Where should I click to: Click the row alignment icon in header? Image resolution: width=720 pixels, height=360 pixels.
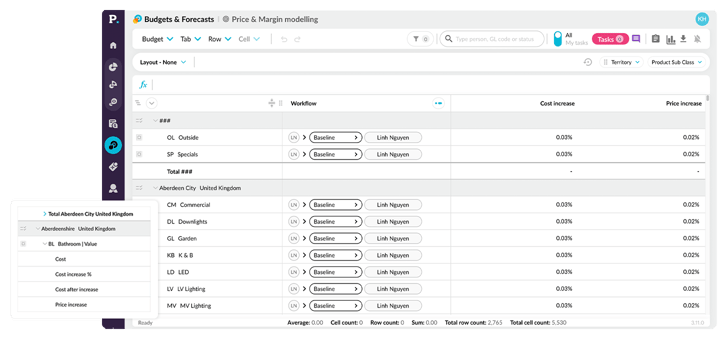click(138, 103)
